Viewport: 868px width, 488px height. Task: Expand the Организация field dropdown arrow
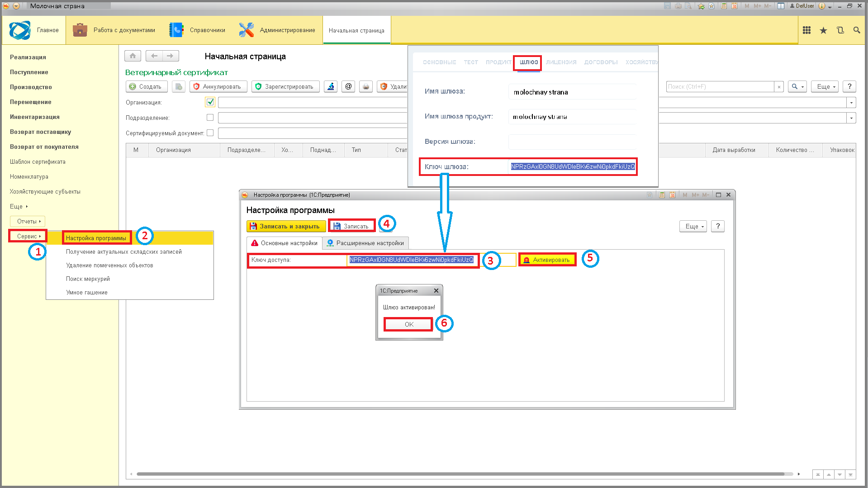[x=851, y=103]
